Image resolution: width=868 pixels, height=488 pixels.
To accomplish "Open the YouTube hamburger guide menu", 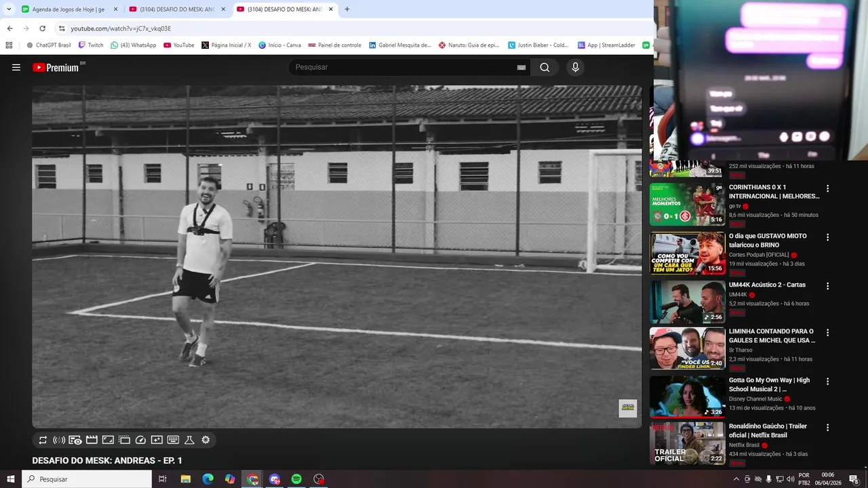I will pos(16,67).
